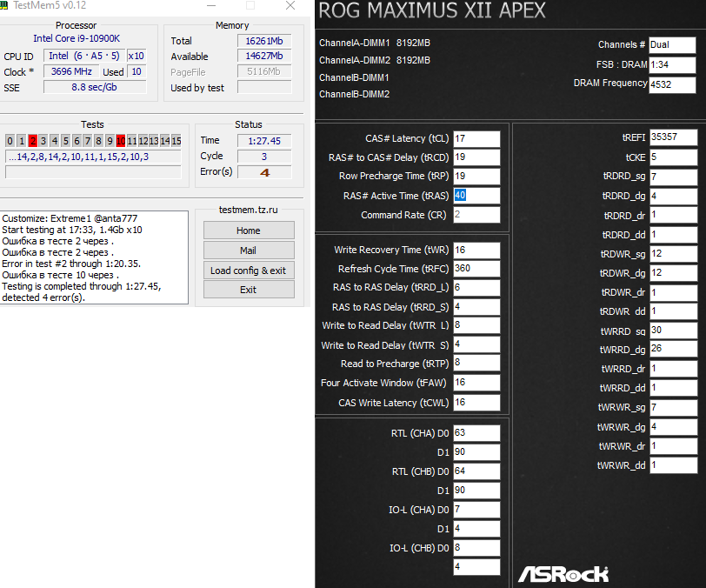Image resolution: width=706 pixels, height=588 pixels.
Task: Click the CAS Write Latency (tCWL) field
Action: coord(476,403)
